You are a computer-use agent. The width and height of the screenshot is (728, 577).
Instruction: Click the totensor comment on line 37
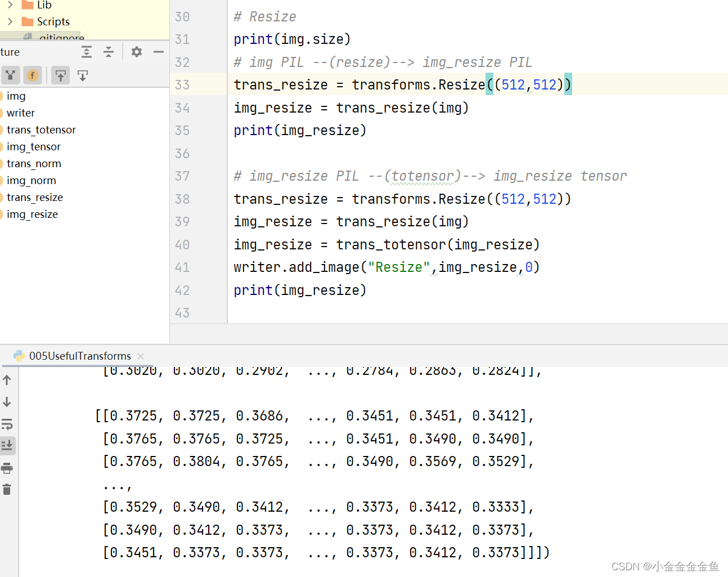pyautogui.click(x=430, y=176)
